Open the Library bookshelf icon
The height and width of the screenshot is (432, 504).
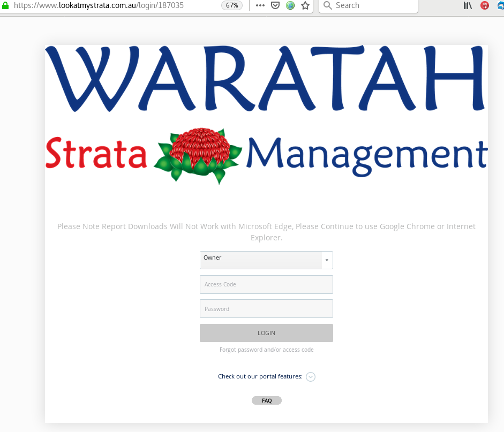pos(468,5)
